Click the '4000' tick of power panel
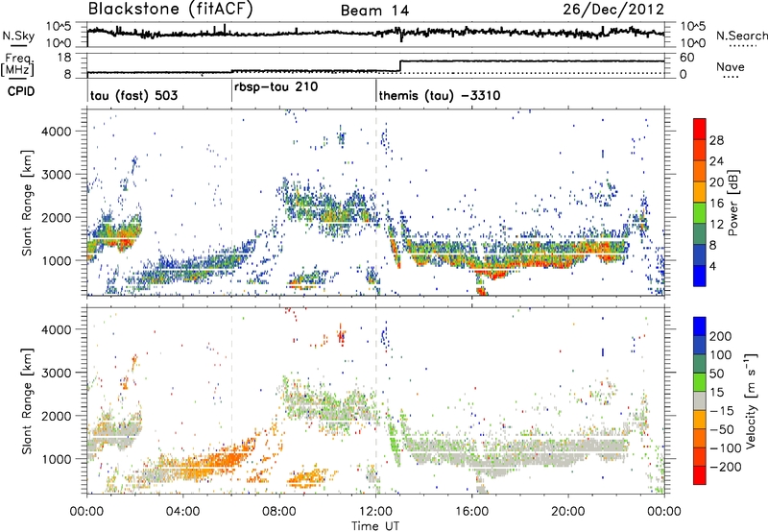The image size is (768, 532). (x=57, y=132)
